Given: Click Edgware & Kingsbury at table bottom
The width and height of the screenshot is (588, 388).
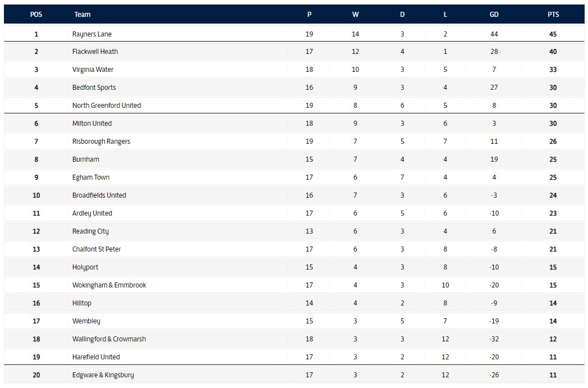Looking at the screenshot, I should pos(103,375).
